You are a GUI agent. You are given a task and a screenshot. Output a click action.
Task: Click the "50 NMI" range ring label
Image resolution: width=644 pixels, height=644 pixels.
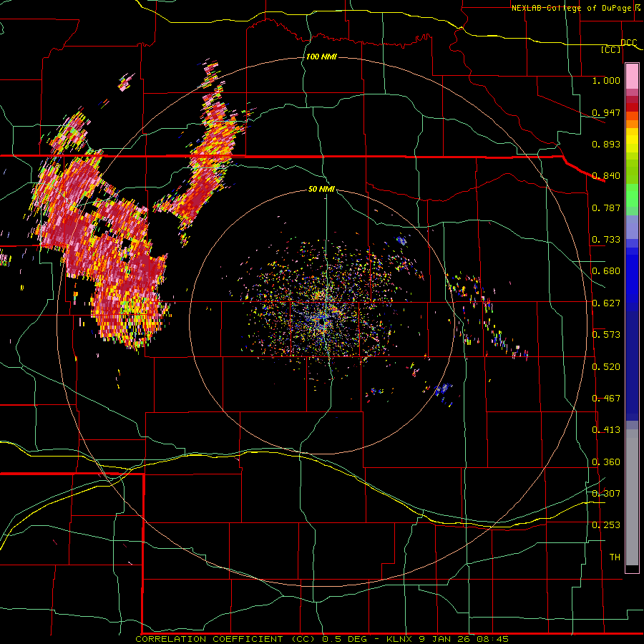pos(321,190)
